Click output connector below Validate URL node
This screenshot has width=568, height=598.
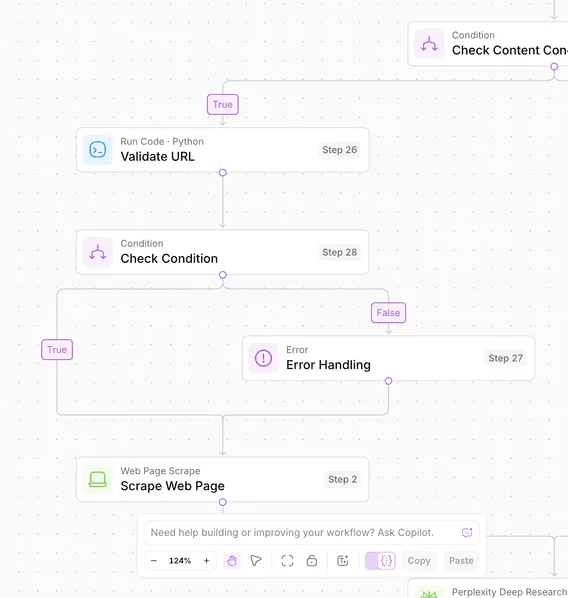[223, 173]
